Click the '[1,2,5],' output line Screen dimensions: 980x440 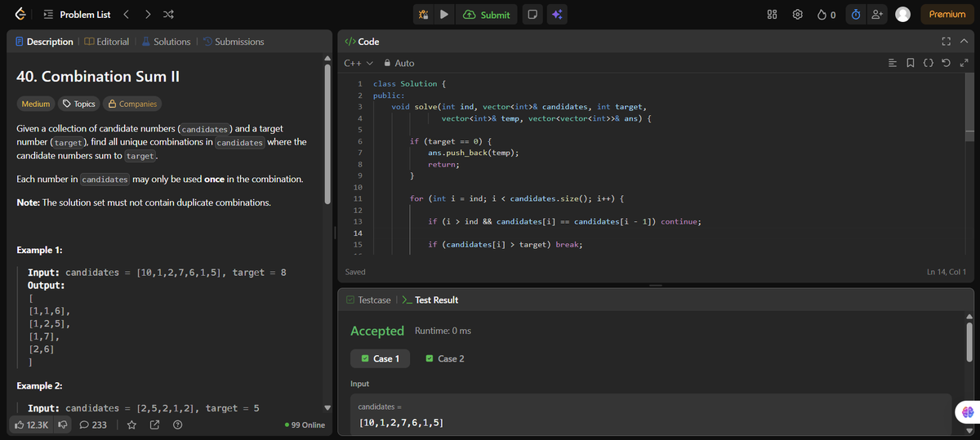pyautogui.click(x=49, y=323)
